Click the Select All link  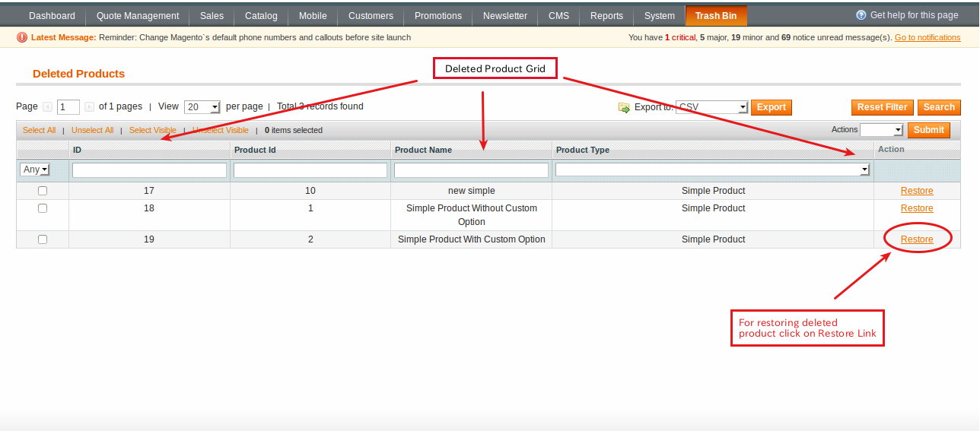click(40, 130)
